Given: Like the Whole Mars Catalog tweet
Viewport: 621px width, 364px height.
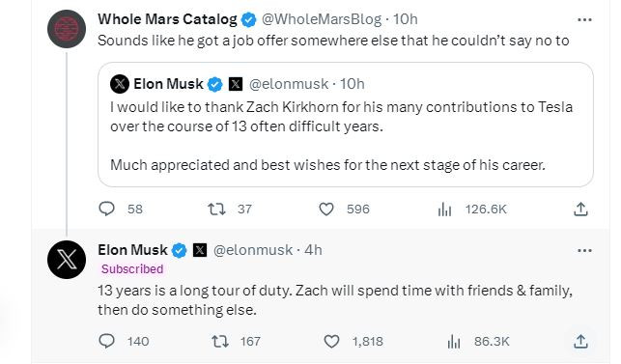Looking at the screenshot, I should [325, 209].
